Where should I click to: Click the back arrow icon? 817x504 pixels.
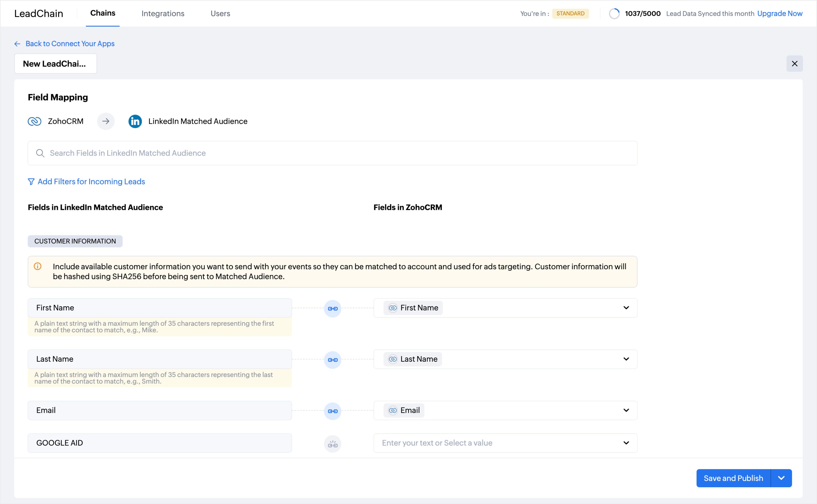pyautogui.click(x=17, y=44)
